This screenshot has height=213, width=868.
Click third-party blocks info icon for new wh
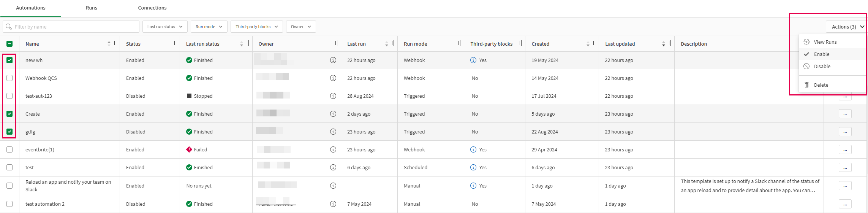[473, 60]
